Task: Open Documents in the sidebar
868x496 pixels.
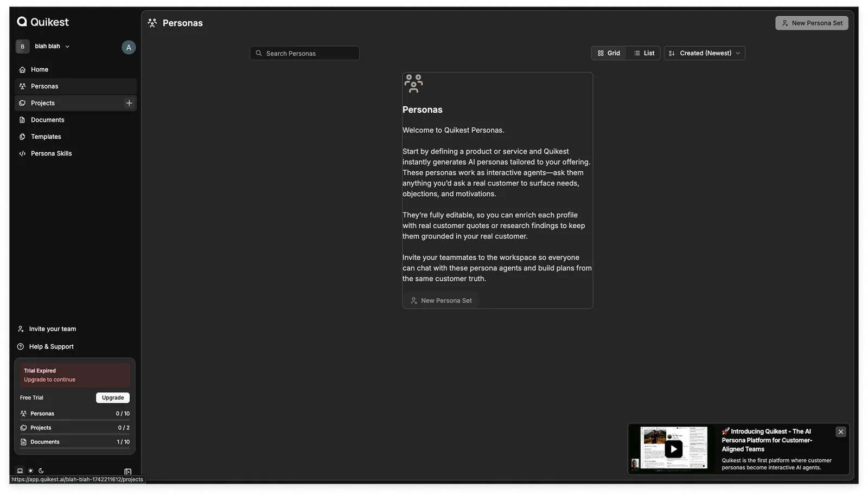Action: click(x=75, y=120)
